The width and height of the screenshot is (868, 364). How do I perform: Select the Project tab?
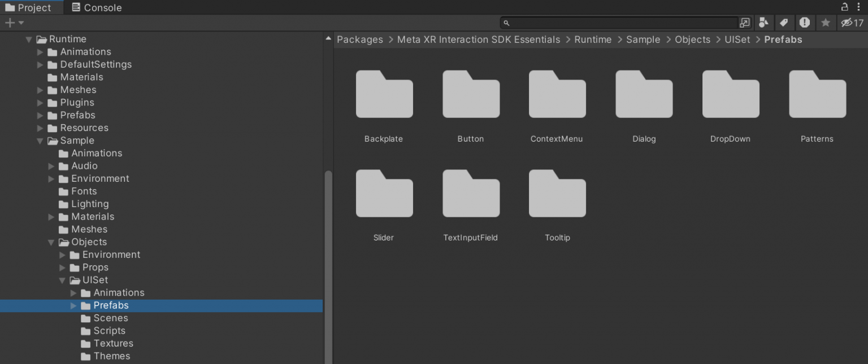point(28,7)
